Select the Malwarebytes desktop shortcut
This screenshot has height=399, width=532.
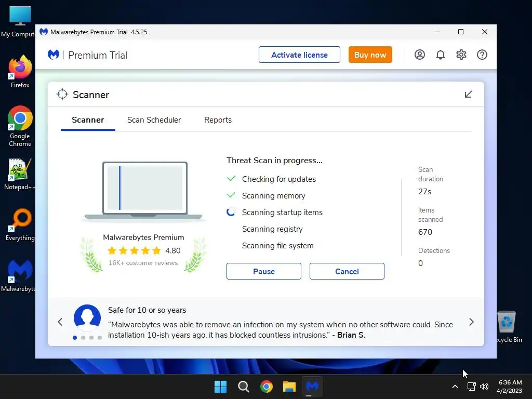[x=19, y=276]
